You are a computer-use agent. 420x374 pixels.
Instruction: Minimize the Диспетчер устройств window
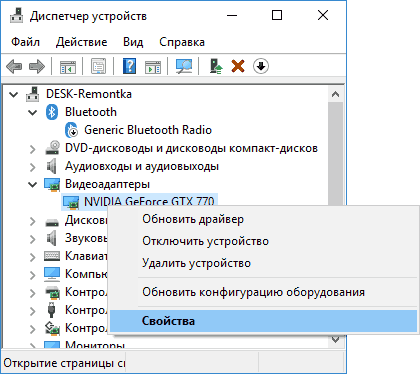point(232,15)
